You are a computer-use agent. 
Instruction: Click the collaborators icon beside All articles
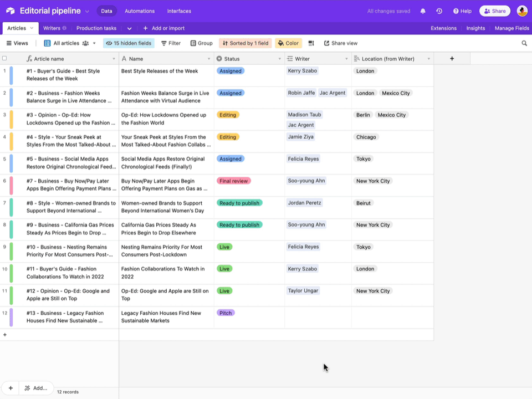click(86, 43)
